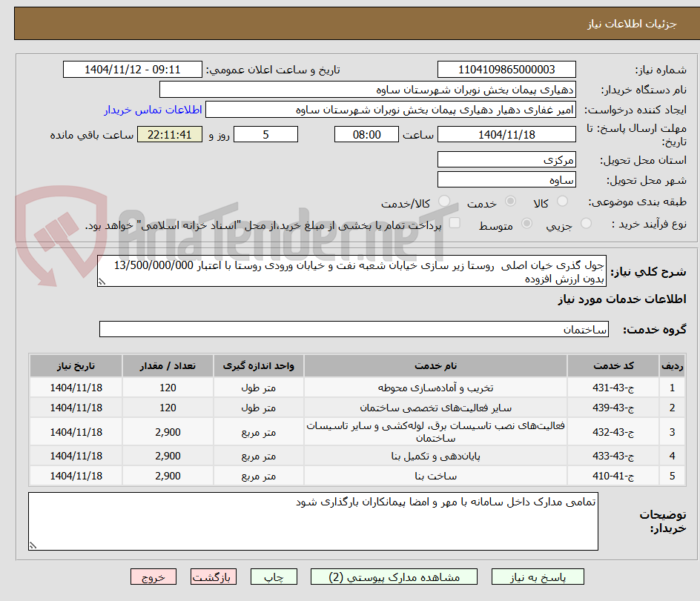This screenshot has width=700, height=601.
Task: Select the خدمت radio button
Action: [x=510, y=202]
